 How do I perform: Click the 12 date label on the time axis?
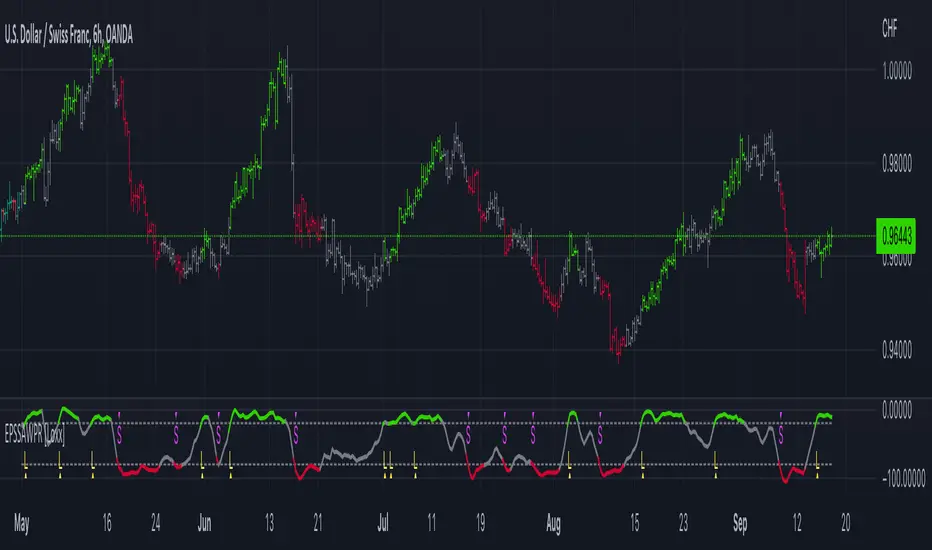[797, 523]
